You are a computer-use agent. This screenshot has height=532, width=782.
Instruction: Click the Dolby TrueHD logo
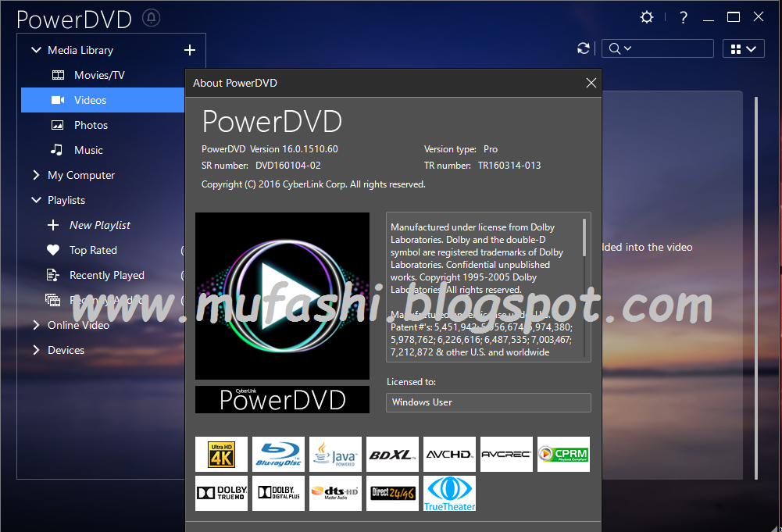click(x=221, y=493)
